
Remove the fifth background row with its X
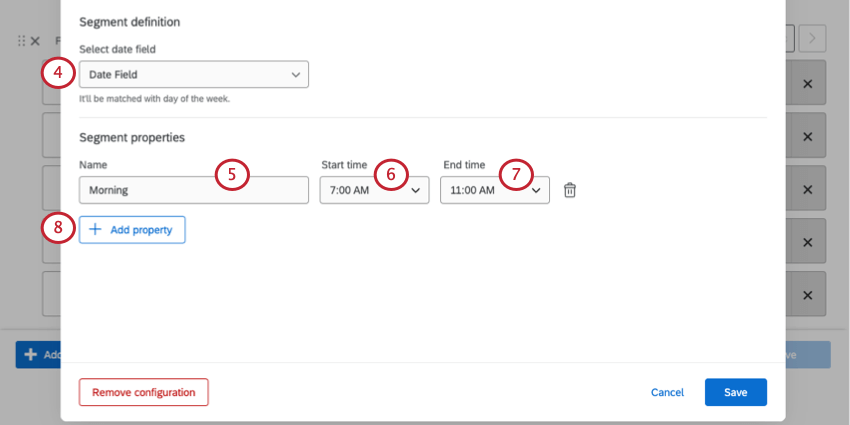807,295
